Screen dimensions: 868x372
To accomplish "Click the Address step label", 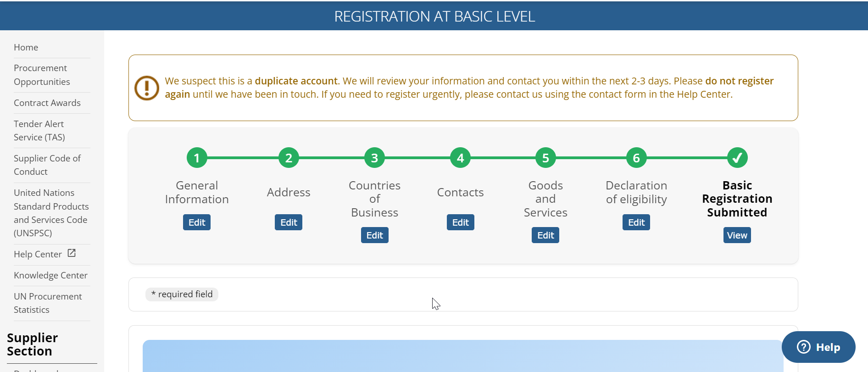I will tap(289, 192).
